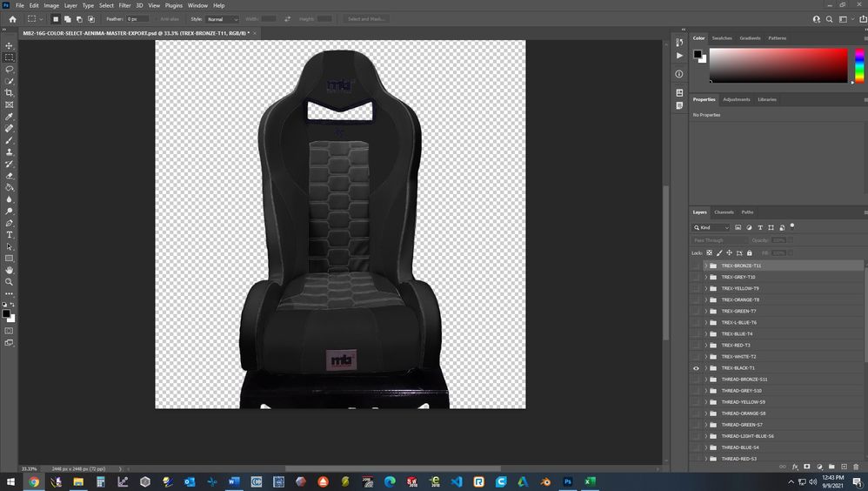The image size is (868, 491).
Task: Click the Feather input field
Action: pos(137,19)
